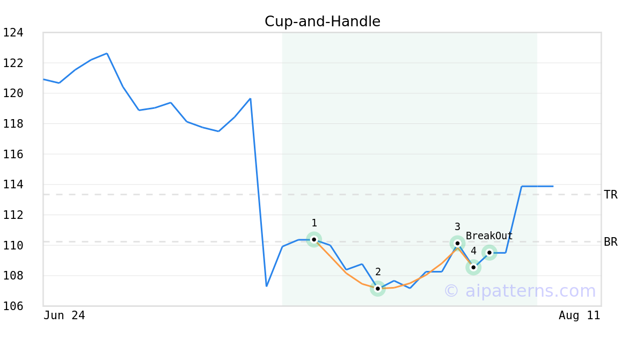Click pattern point marker 1
The width and height of the screenshot is (644, 338).
click(x=314, y=239)
